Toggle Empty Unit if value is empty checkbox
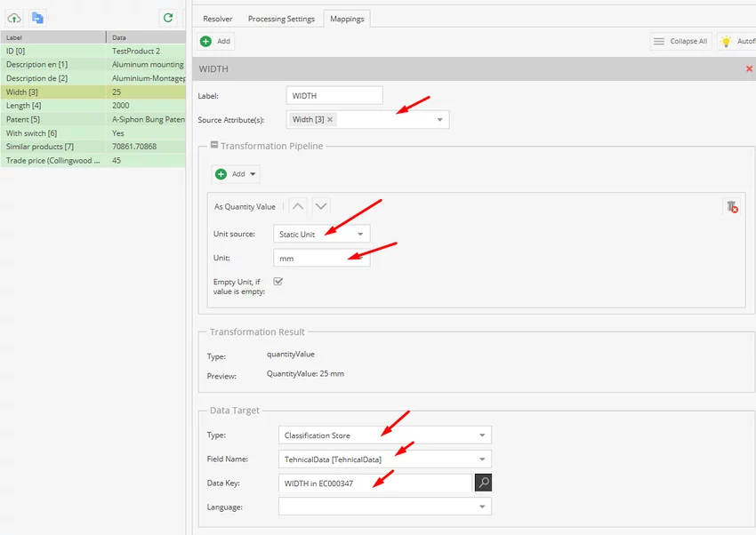 278,281
